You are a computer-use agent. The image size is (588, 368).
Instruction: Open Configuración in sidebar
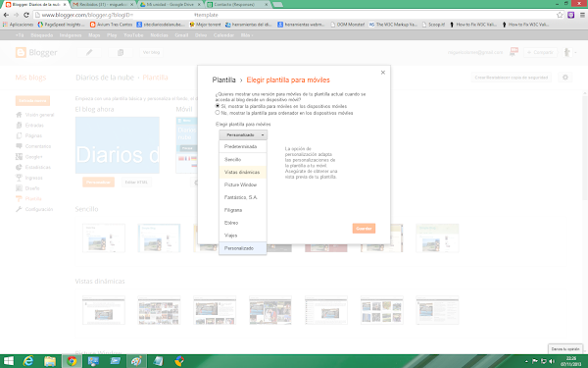click(34, 209)
